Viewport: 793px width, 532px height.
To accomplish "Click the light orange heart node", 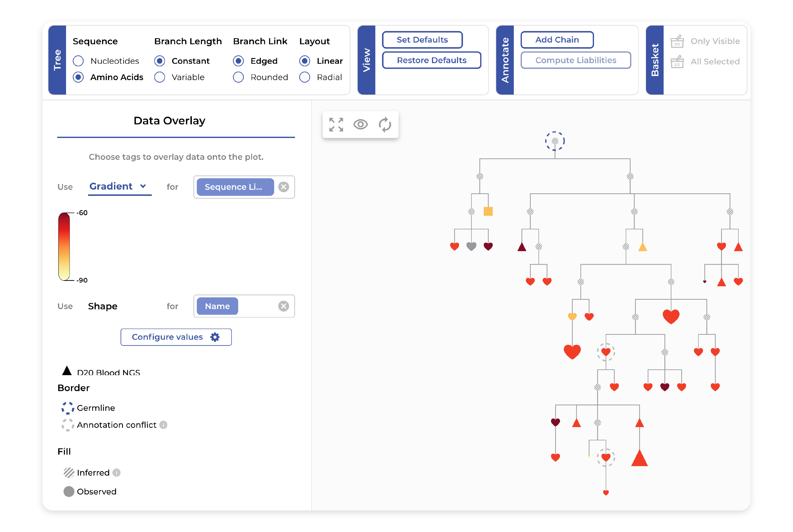I will [x=572, y=317].
